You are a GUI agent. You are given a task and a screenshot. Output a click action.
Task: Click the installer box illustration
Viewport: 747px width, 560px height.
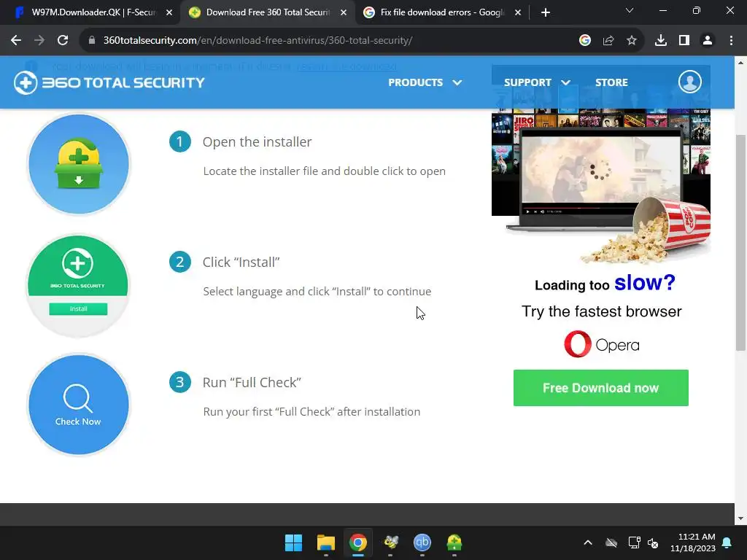79,164
